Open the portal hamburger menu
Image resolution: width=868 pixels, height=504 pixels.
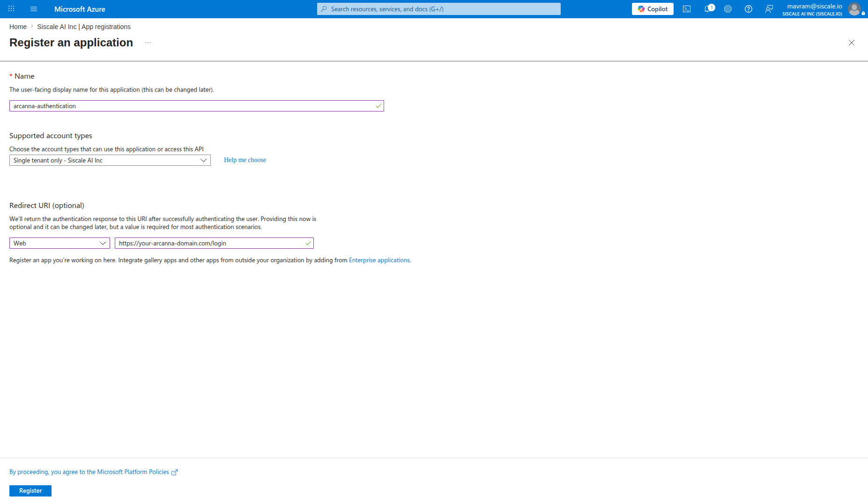click(34, 9)
